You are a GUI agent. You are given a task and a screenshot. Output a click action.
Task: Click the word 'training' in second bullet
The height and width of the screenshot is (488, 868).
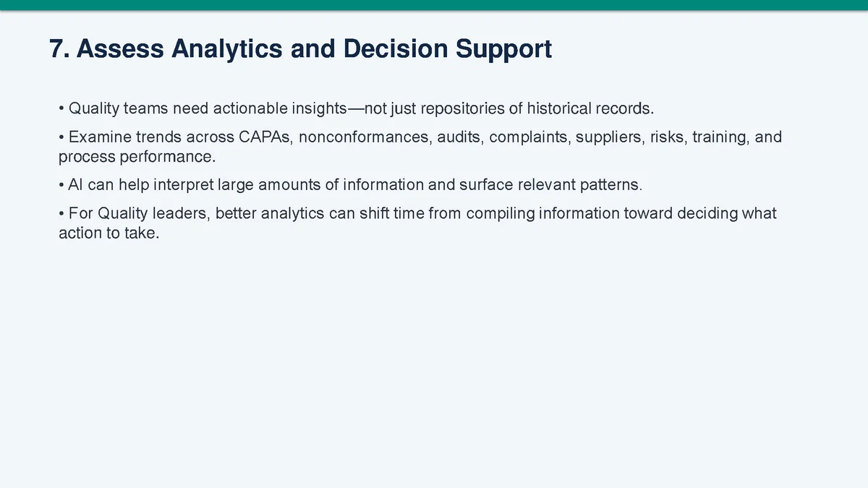(719, 137)
